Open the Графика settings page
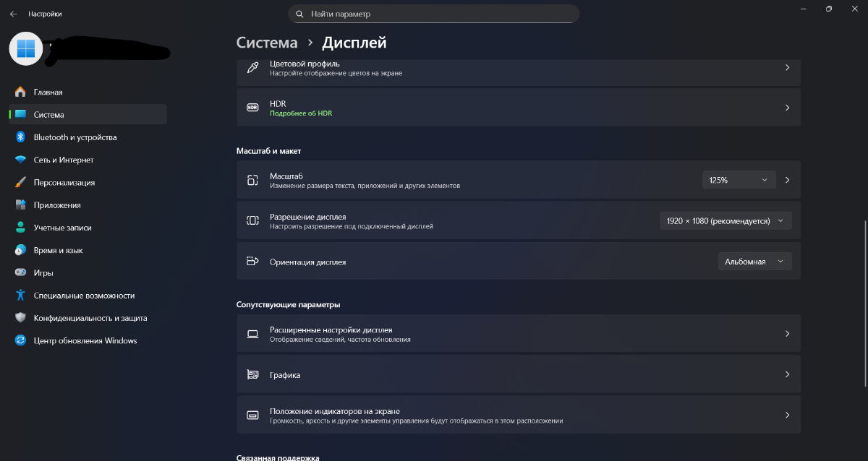This screenshot has height=461, width=868. coord(518,375)
